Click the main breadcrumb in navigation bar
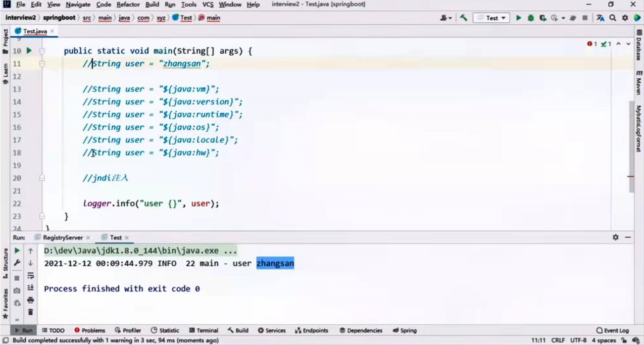Viewport: 644px width, 345px height. click(209, 18)
